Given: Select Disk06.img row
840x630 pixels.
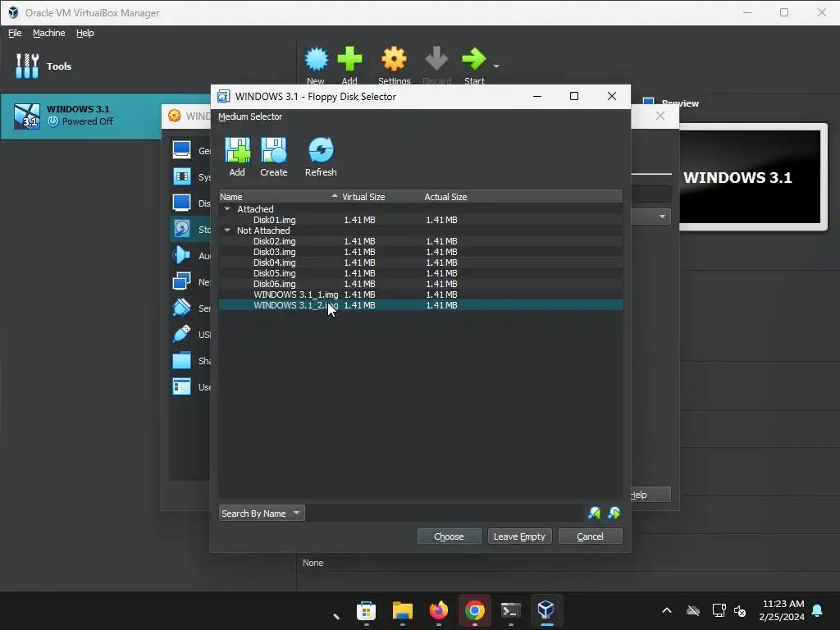Looking at the screenshot, I should coord(421,284).
